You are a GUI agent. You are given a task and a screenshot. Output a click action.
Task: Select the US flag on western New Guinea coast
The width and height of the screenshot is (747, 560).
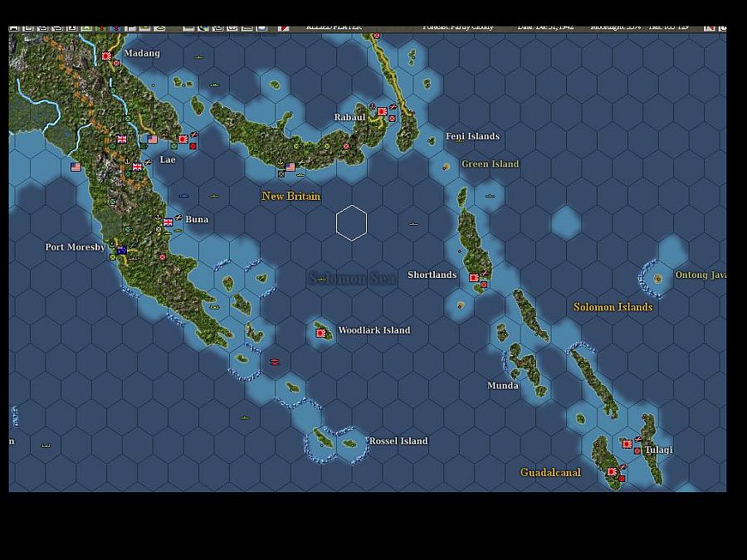click(x=76, y=167)
